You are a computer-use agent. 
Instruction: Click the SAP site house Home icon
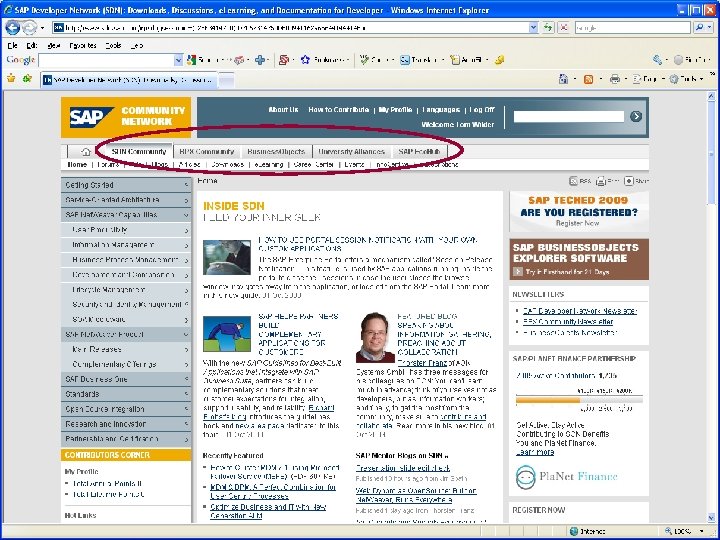coord(86,152)
